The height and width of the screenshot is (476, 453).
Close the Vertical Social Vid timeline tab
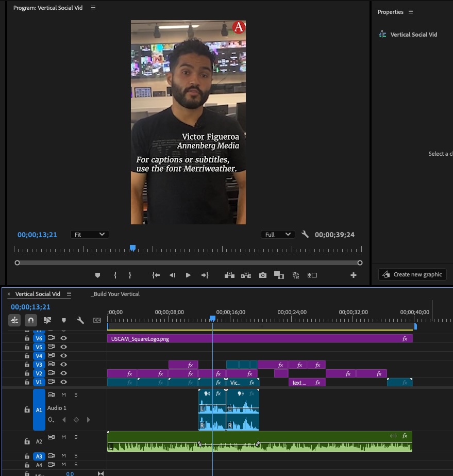click(9, 294)
